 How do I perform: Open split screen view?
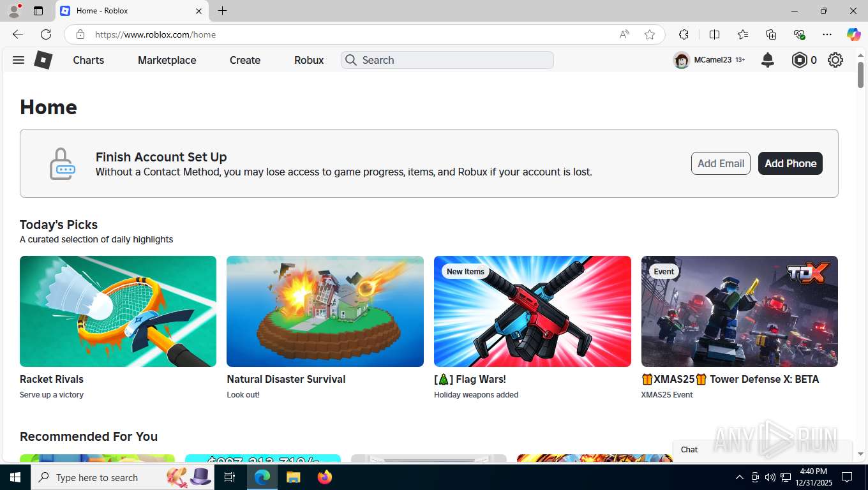tap(714, 34)
